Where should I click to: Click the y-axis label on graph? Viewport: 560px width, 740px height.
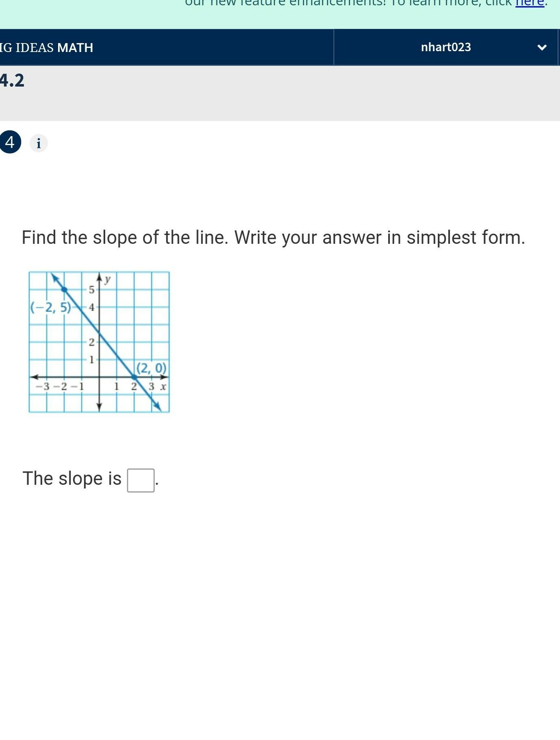(108, 279)
